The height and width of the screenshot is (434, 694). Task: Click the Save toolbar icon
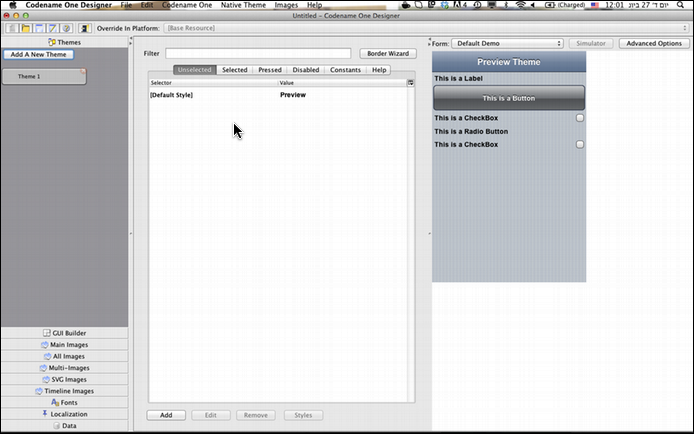[x=39, y=29]
